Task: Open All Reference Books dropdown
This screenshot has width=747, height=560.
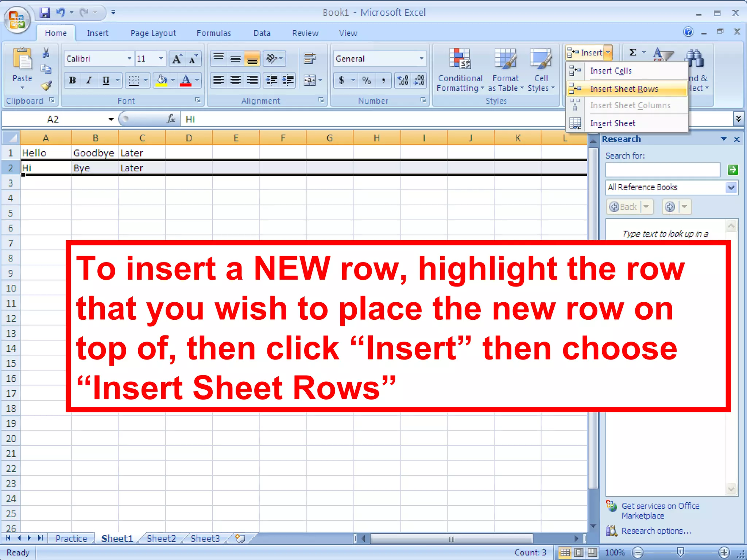Action: coord(731,187)
